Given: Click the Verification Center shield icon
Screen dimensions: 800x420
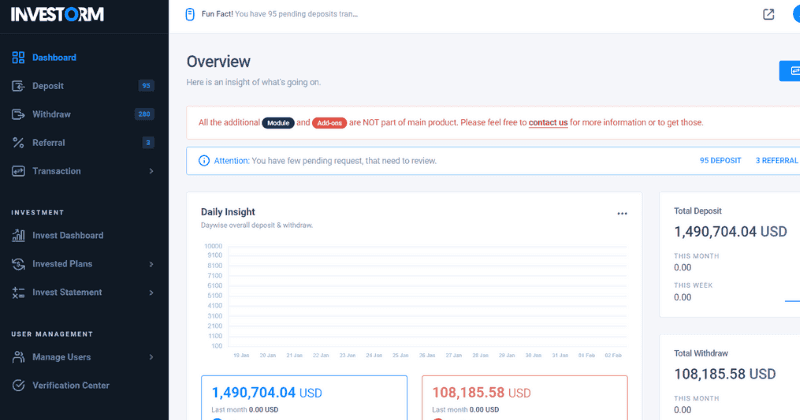Looking at the screenshot, I should (18, 386).
